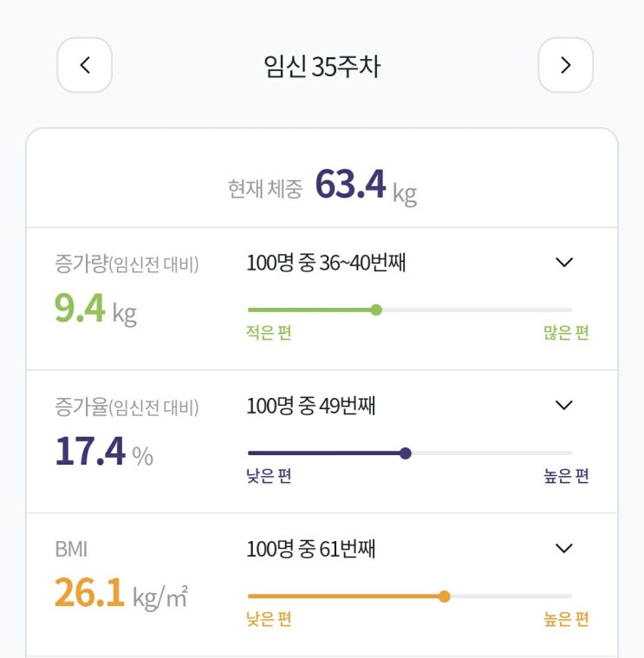Tap the 임신 35주차 week title
This screenshot has height=658, width=644.
[x=322, y=67]
